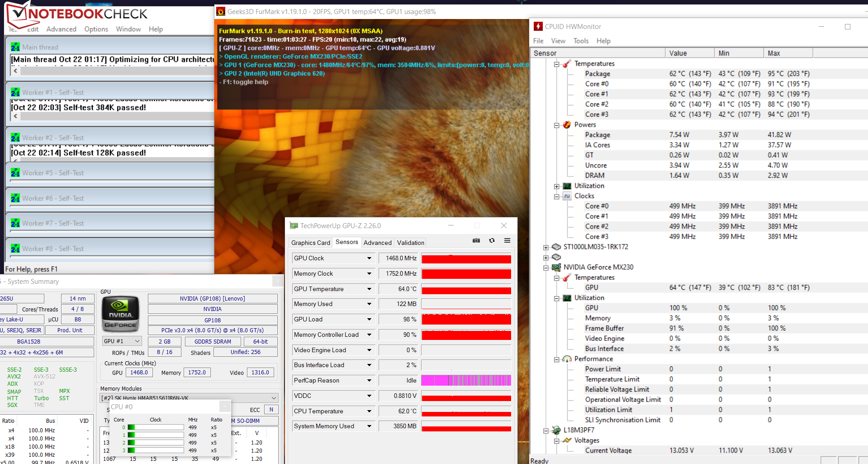The height and width of the screenshot is (464, 868).
Task: Close the System Summary window
Action: [277, 281]
